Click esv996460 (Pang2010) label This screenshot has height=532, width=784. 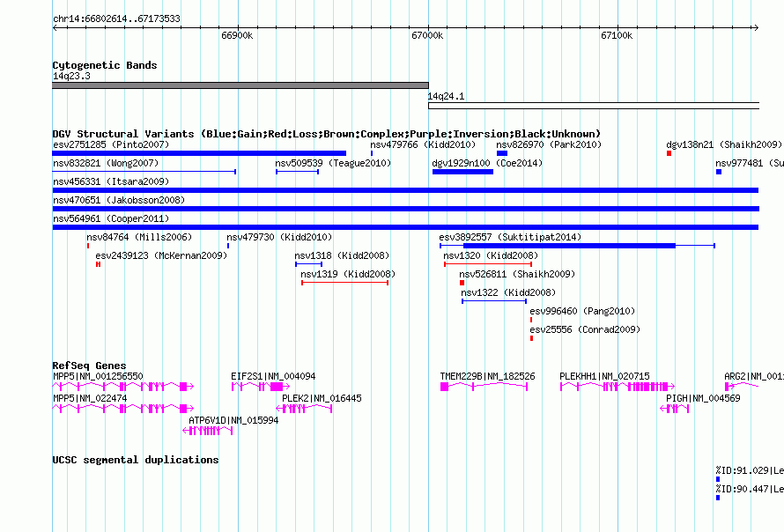[x=582, y=311]
